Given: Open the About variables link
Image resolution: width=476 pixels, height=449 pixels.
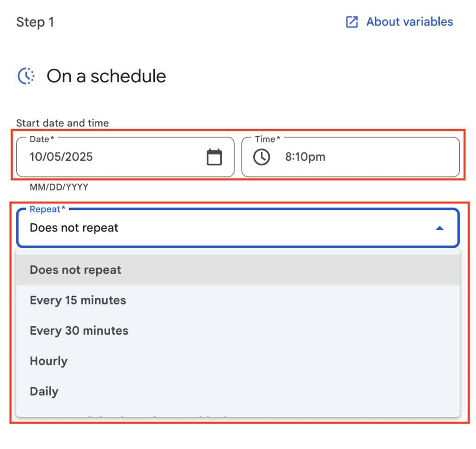Looking at the screenshot, I should coord(409,22).
